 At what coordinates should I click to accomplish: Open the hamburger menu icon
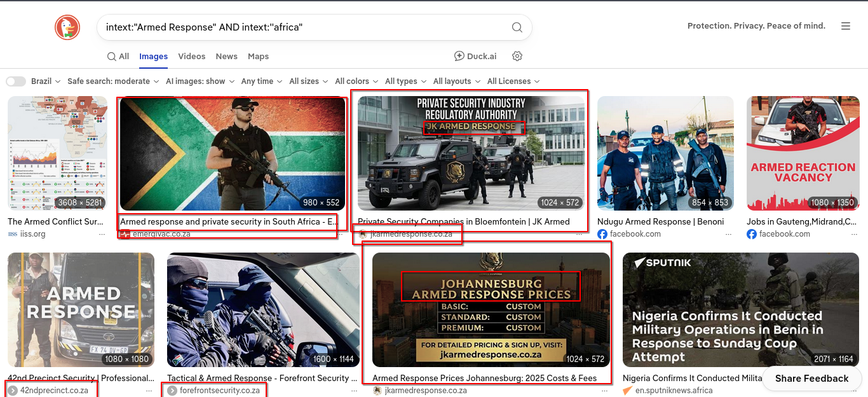846,26
